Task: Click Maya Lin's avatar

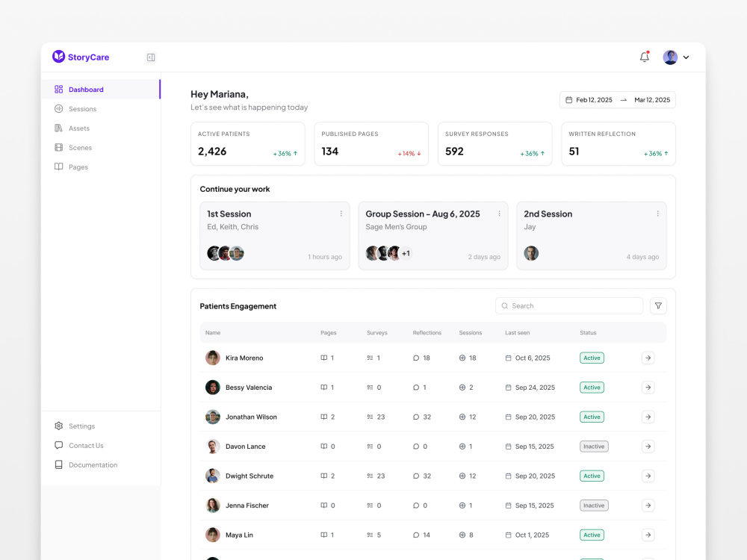Action: click(x=212, y=535)
